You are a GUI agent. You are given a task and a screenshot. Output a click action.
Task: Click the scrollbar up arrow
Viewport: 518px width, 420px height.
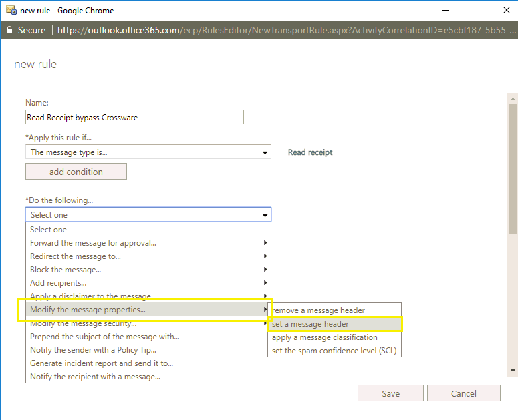coord(513,99)
